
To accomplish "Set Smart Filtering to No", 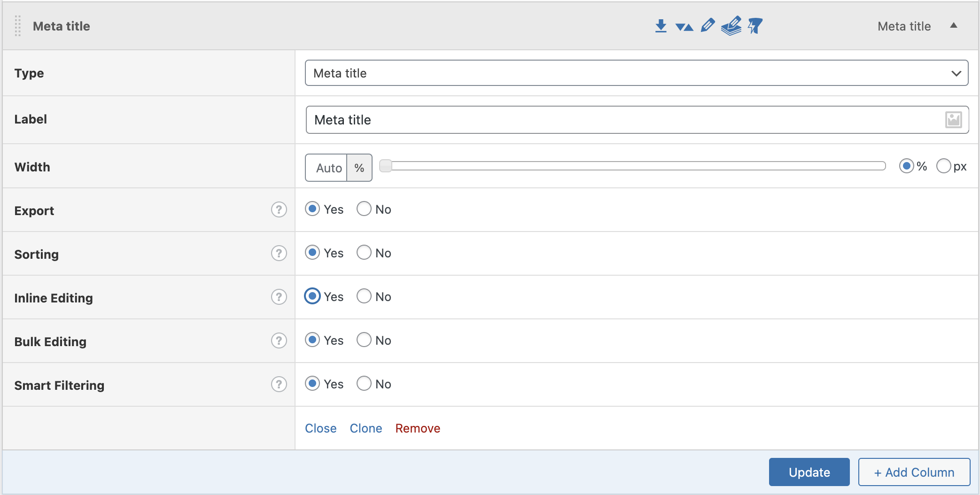I will pos(364,384).
